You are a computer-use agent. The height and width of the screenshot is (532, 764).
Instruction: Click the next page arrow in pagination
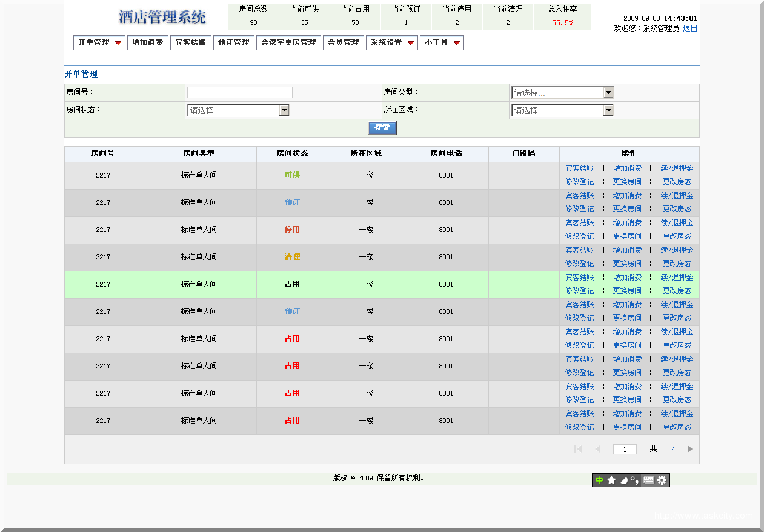click(x=689, y=449)
